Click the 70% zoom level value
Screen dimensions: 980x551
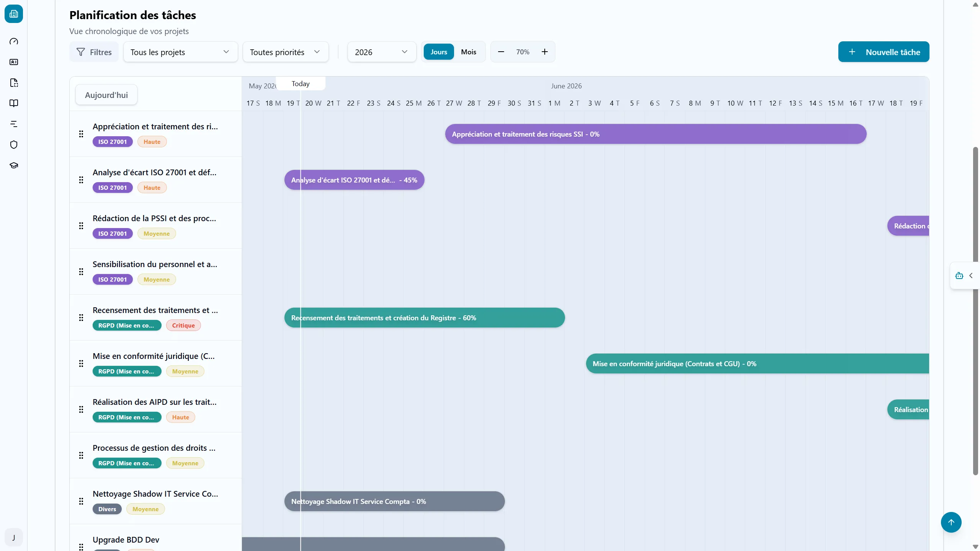click(523, 52)
